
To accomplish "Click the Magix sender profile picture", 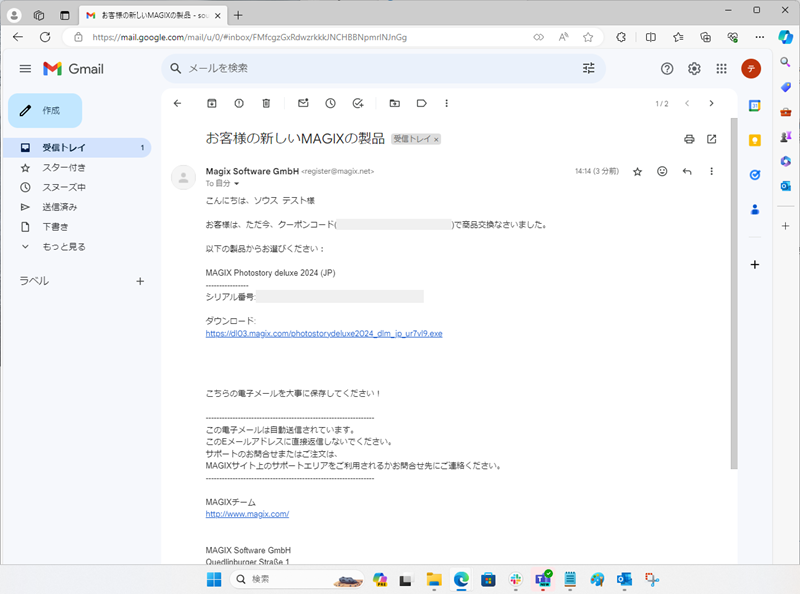I will (183, 178).
